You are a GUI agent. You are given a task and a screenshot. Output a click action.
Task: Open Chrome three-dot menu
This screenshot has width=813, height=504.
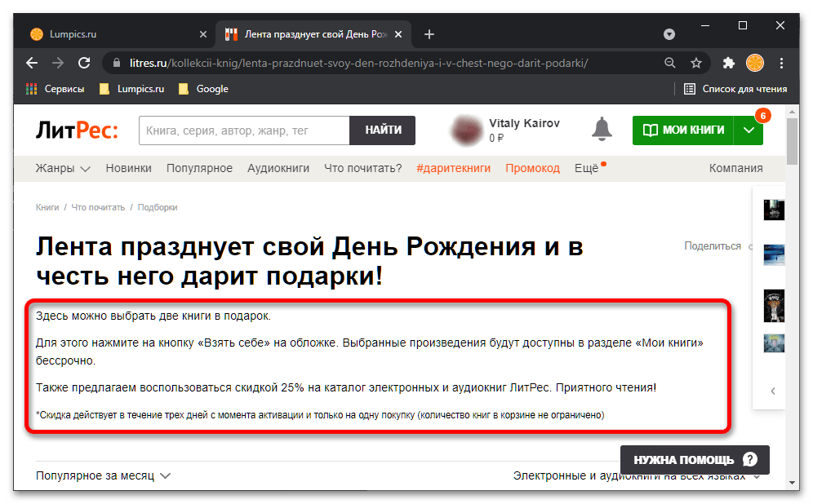[x=781, y=63]
